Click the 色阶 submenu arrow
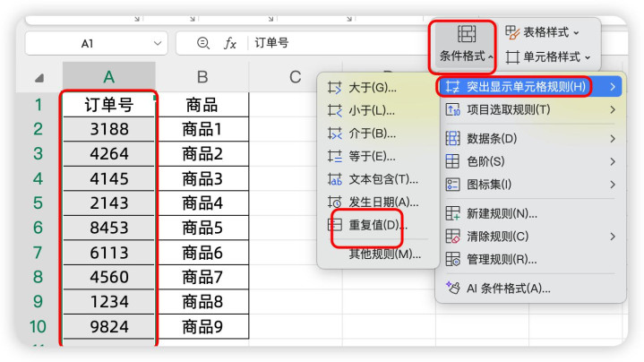 613,161
